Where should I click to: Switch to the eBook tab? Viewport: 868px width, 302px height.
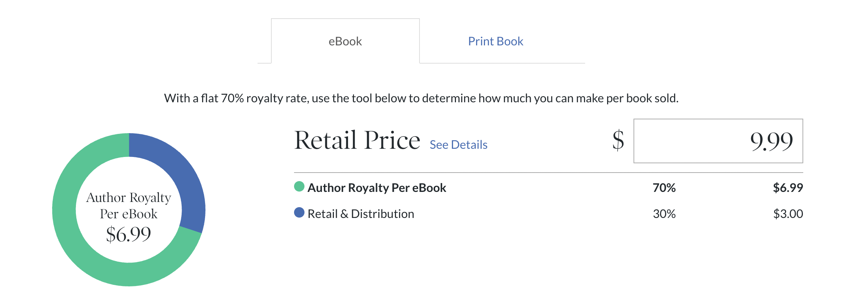[x=345, y=41]
